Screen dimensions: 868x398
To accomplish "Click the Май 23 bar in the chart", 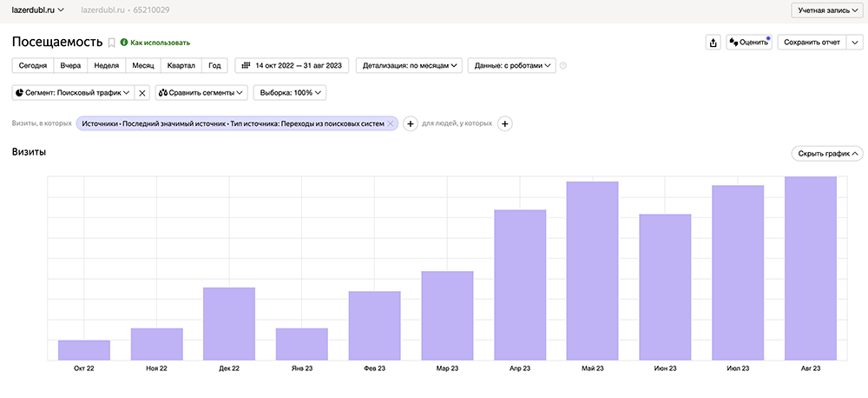I will point(592,270).
